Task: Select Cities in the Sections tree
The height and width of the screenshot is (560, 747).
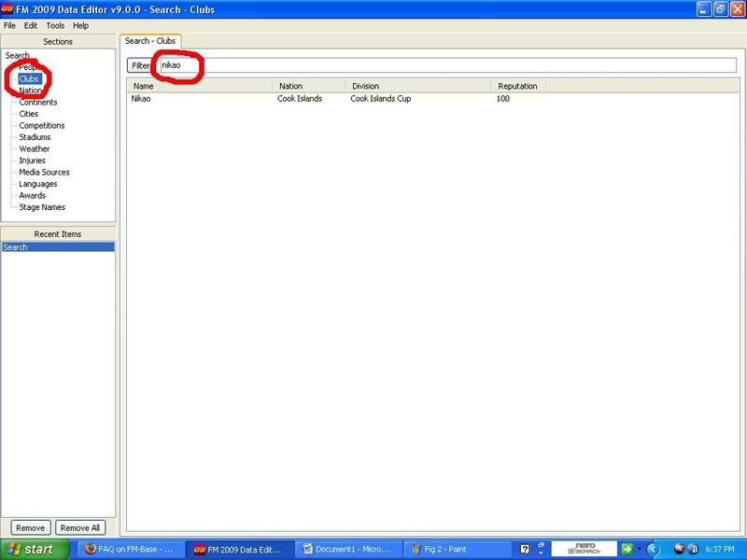Action: coord(29,114)
